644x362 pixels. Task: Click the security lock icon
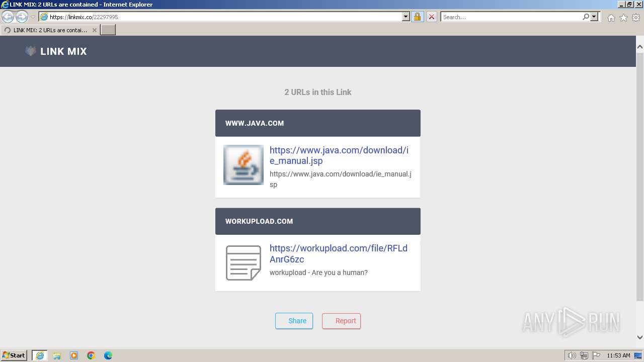tap(417, 17)
